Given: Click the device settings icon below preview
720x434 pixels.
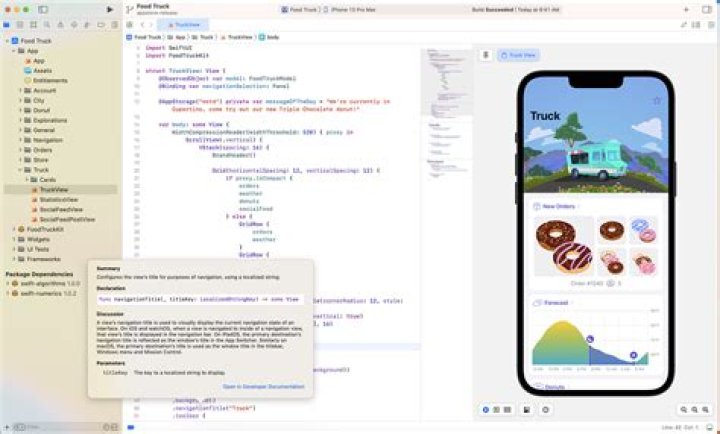Looking at the screenshot, I should coord(546,410).
